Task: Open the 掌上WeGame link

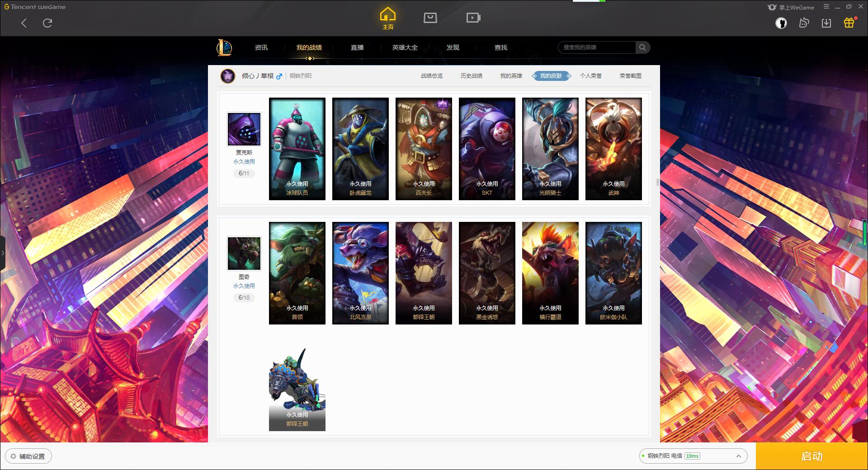Action: point(791,7)
